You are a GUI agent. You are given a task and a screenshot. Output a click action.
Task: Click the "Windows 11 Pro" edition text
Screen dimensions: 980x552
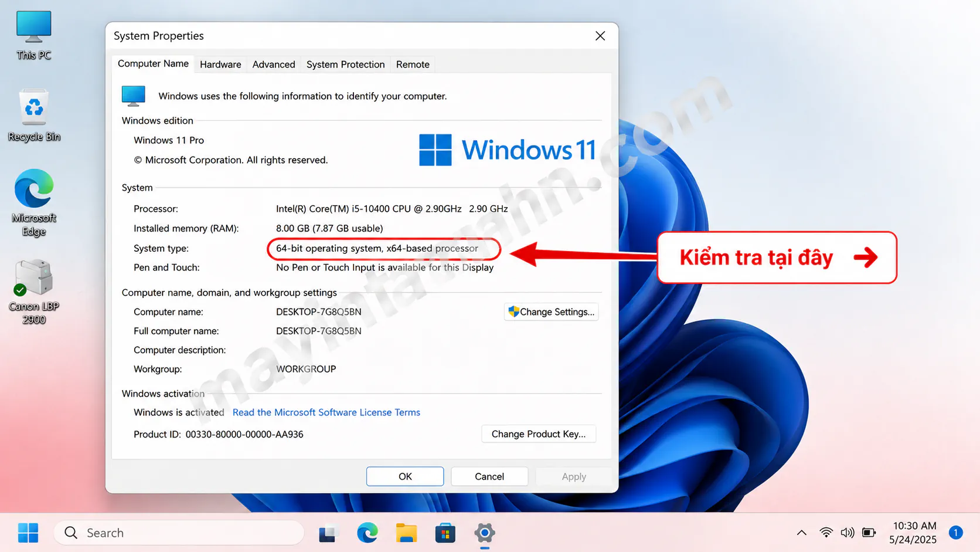tap(169, 140)
